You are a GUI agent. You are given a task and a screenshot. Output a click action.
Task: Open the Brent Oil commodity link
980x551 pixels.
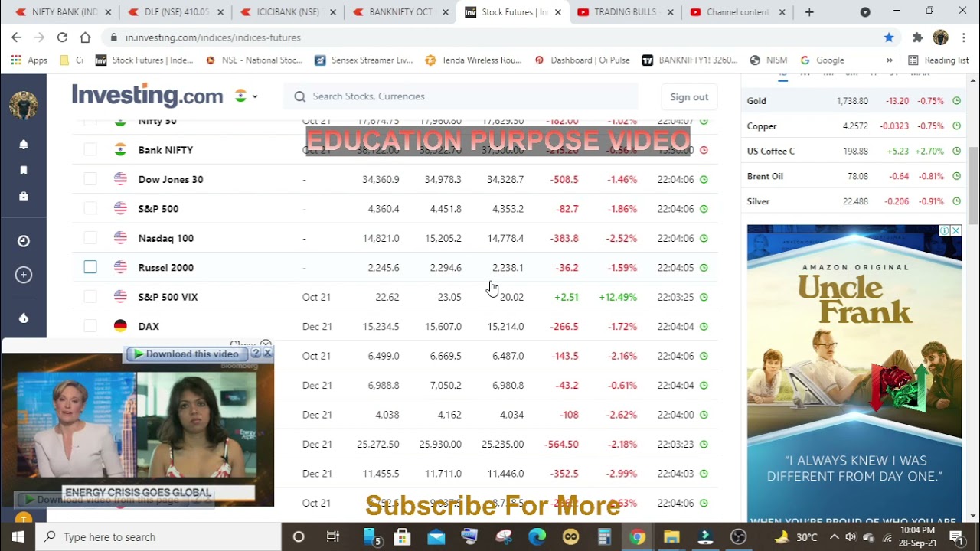[x=765, y=176]
